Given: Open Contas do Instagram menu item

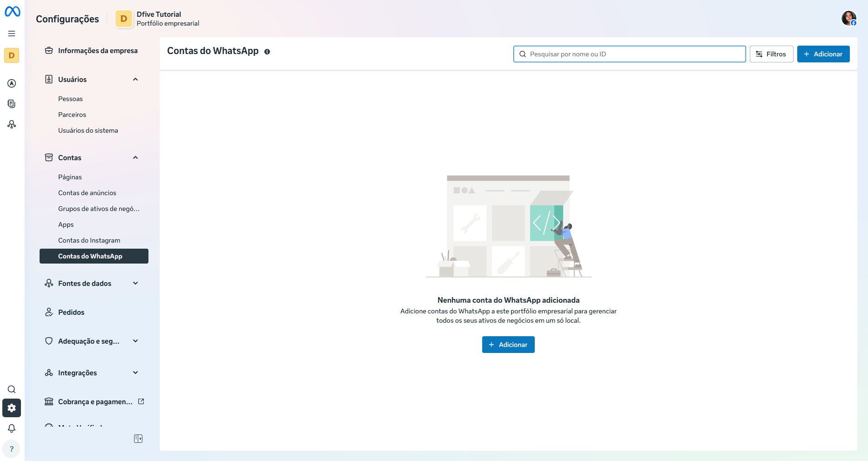Looking at the screenshot, I should [89, 240].
